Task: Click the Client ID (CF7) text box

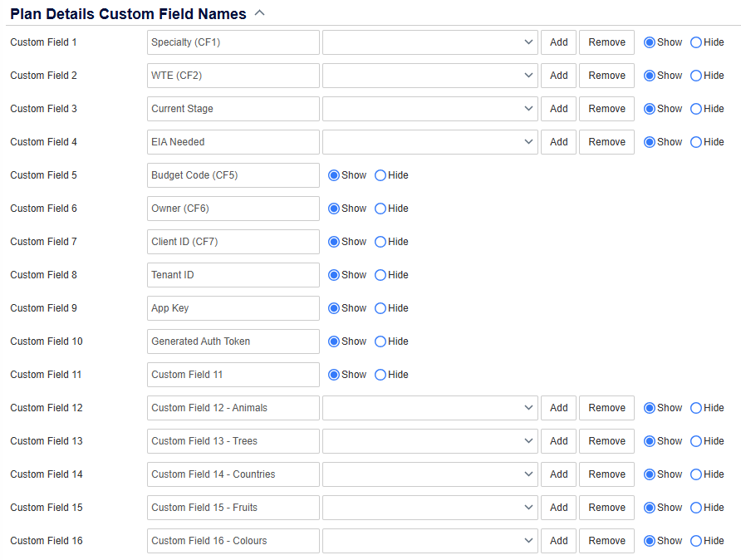Action: tap(233, 242)
